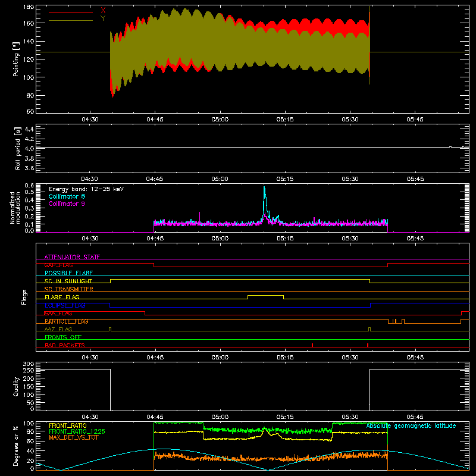This screenshot has height=476, width=476.
Task: Click the 04:30 tick under the Pointing plot
Action: (x=90, y=120)
